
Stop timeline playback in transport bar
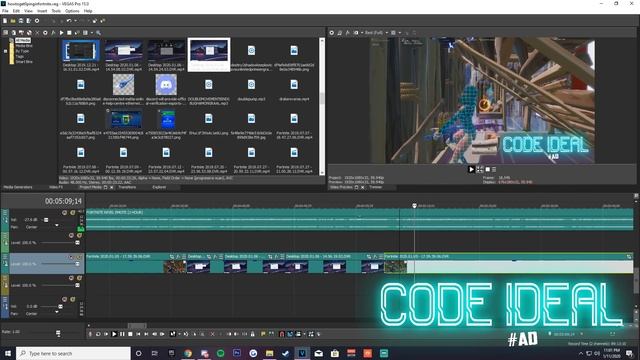tap(130, 334)
